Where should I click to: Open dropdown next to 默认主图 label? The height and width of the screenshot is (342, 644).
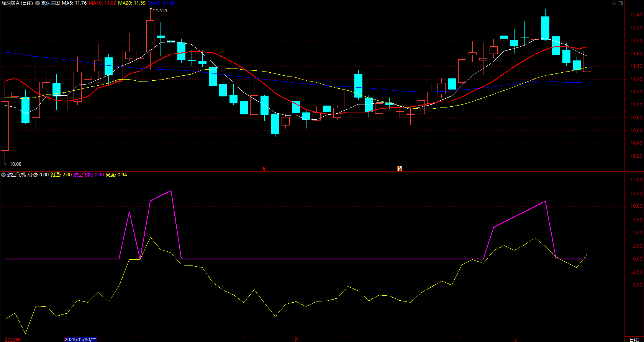(x=38, y=3)
